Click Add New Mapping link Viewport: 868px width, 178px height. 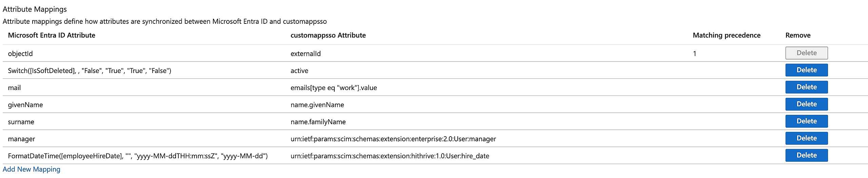[32, 169]
